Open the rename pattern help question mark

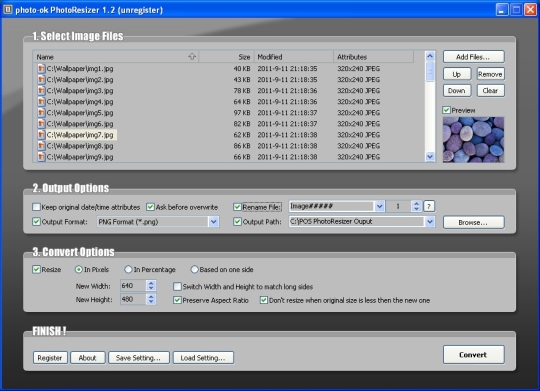click(x=429, y=206)
